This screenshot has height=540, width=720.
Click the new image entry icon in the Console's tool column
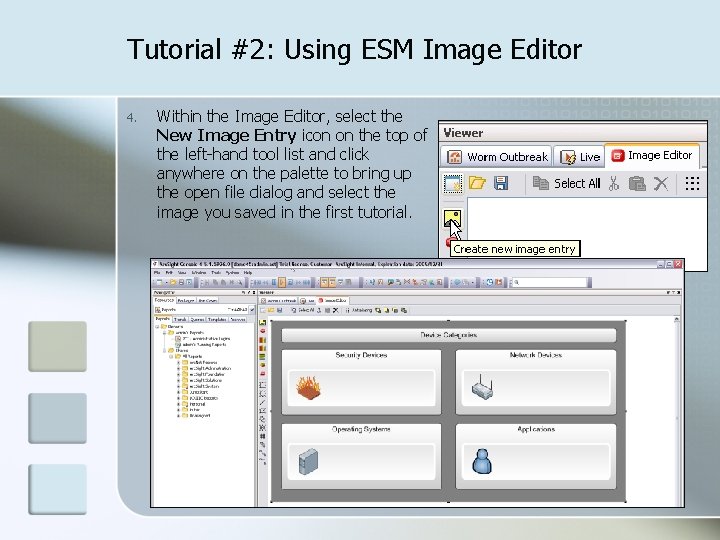(263, 322)
